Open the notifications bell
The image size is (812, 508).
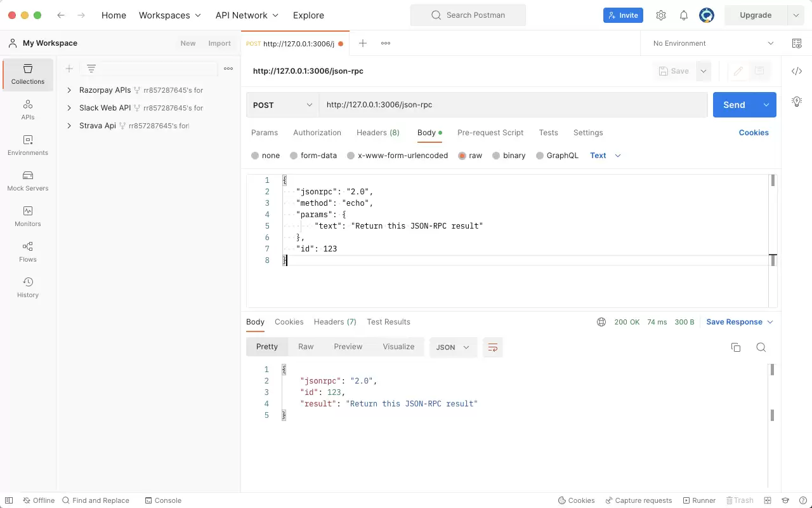(x=684, y=15)
